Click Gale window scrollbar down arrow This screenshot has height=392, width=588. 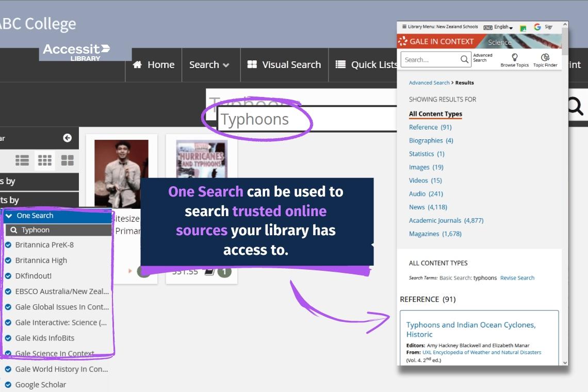click(x=565, y=363)
